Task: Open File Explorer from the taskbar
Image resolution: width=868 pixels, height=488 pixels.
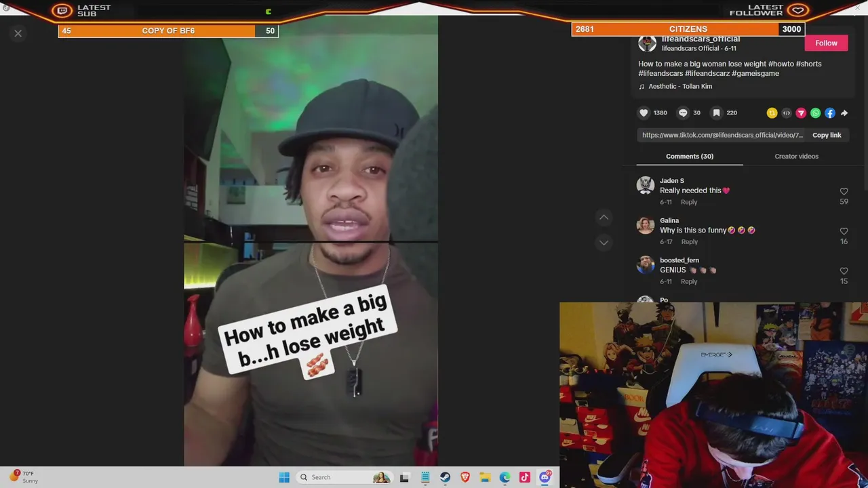Action: (485, 477)
